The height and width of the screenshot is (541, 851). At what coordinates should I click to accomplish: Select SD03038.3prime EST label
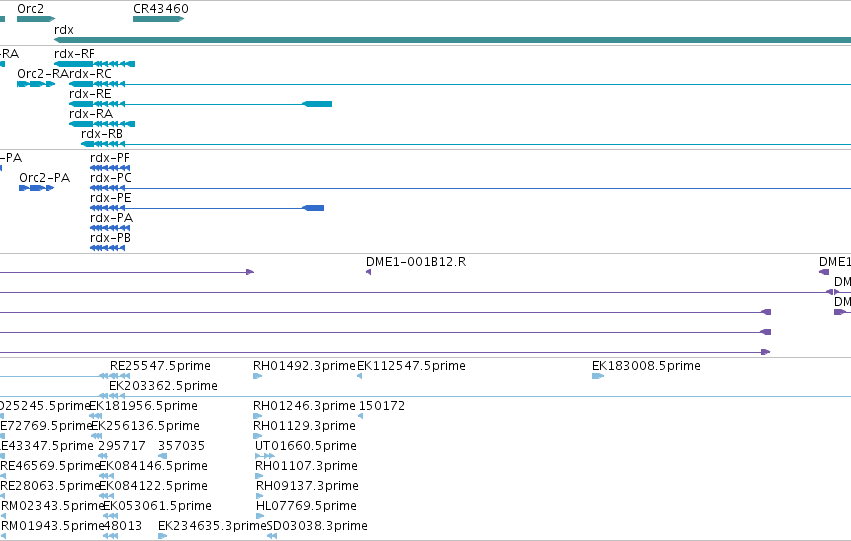pos(317,526)
